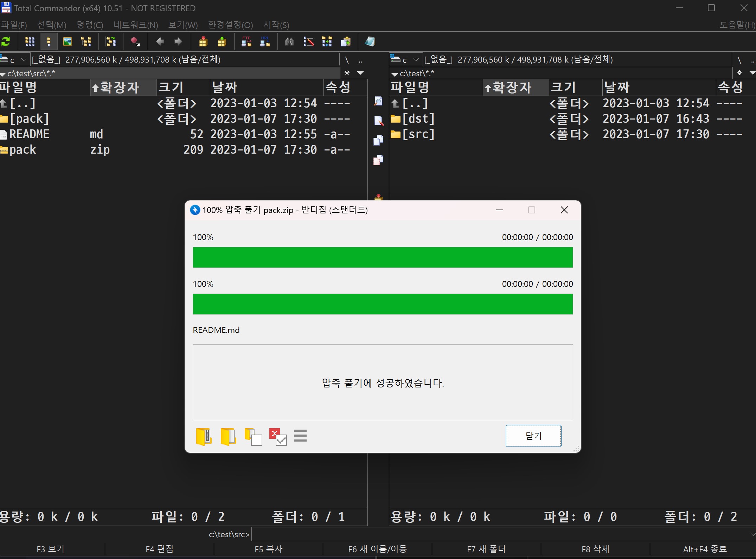The height and width of the screenshot is (559, 756).
Task: Open the FTP connect toolbar icon
Action: [x=246, y=42]
